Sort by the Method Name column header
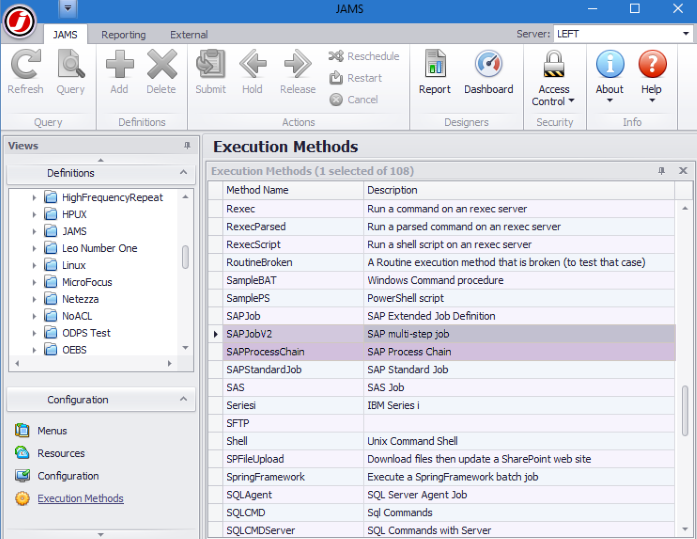This screenshot has height=539, width=697. point(293,190)
